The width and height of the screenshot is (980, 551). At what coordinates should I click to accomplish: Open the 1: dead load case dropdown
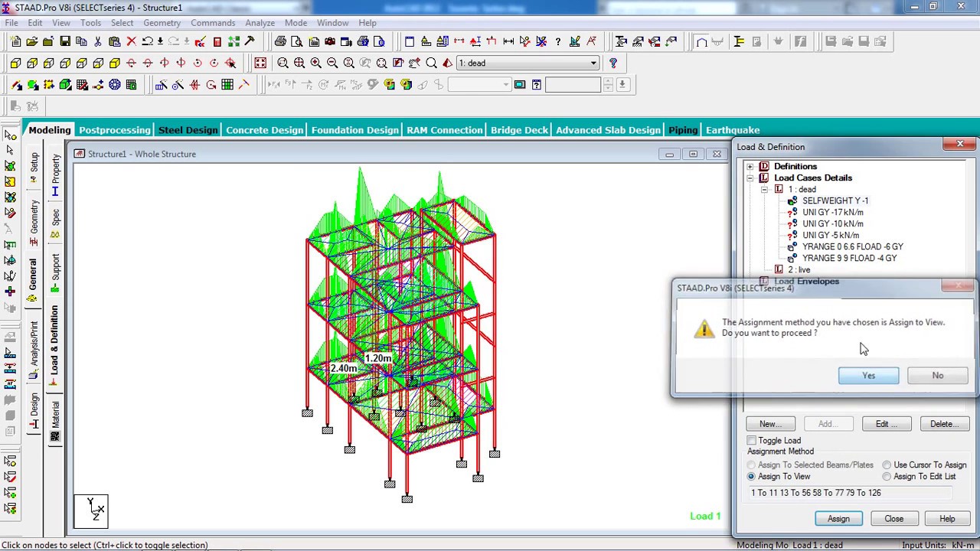coord(593,63)
